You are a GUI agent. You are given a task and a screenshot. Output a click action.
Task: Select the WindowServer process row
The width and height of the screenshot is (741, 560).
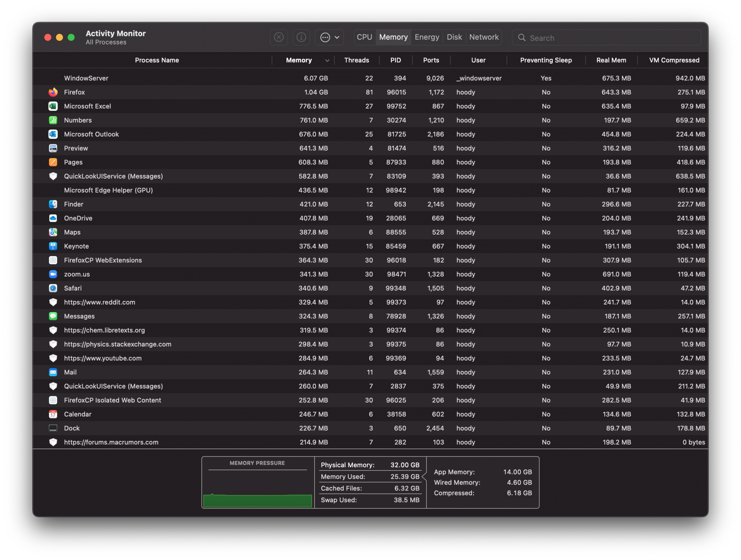click(x=86, y=78)
